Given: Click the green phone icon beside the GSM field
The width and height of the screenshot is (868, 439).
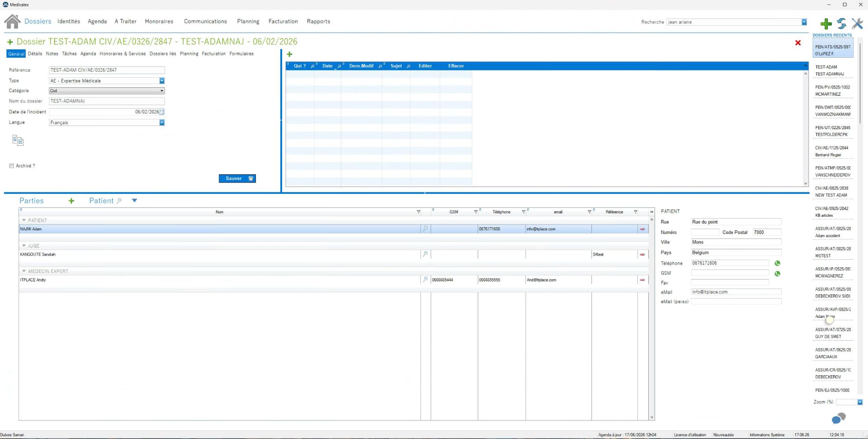Looking at the screenshot, I should pyautogui.click(x=777, y=274).
